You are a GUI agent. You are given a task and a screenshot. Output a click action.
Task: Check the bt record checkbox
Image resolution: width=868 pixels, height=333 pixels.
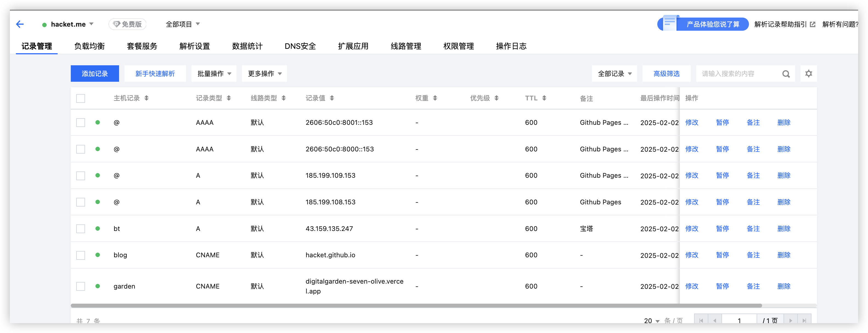pos(81,229)
